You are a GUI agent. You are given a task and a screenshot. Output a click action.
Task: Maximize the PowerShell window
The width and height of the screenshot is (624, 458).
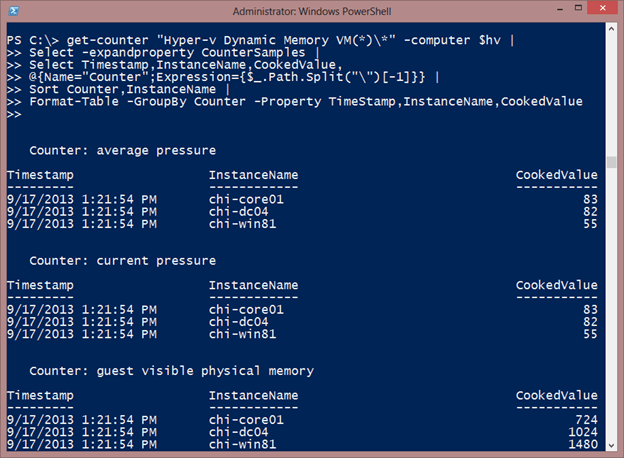pos(578,8)
